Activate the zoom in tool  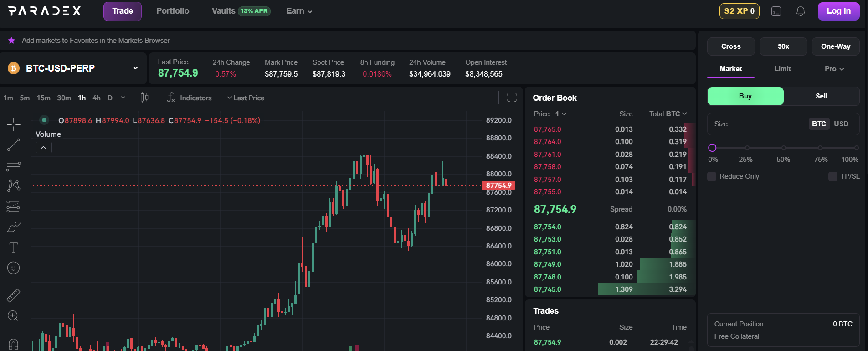[13, 316]
